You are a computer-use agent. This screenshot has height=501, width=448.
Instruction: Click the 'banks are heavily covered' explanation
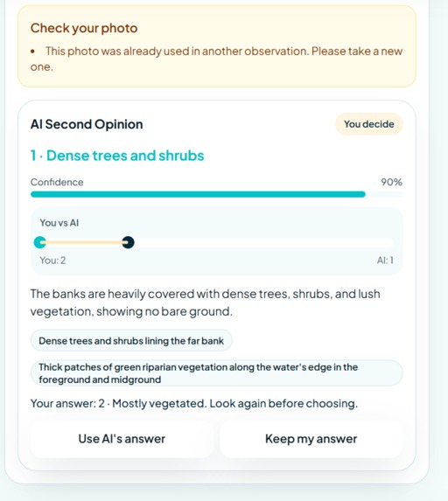tap(206, 303)
